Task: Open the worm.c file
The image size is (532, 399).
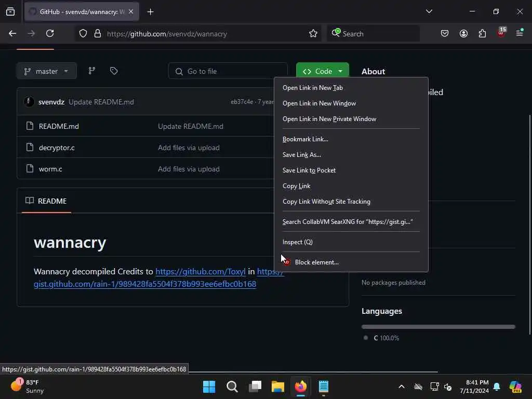Action: pyautogui.click(x=50, y=169)
